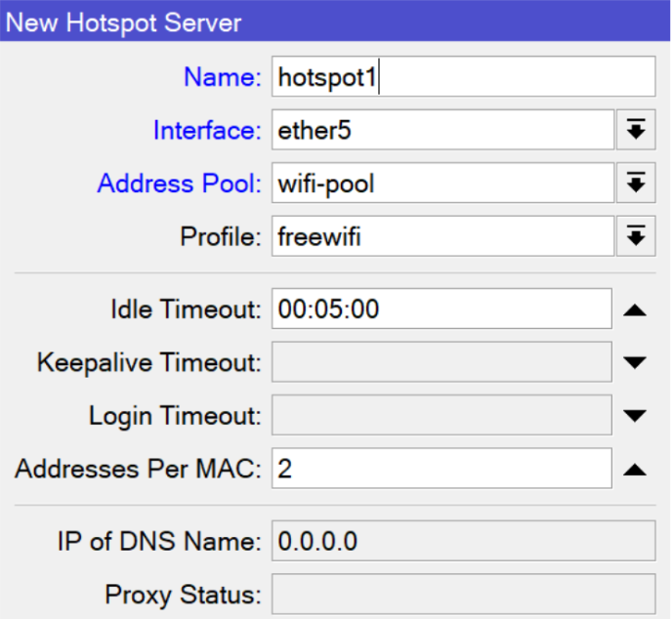Click the Address Pool label
Image resolution: width=672 pixels, height=619 pixels.
(x=179, y=184)
